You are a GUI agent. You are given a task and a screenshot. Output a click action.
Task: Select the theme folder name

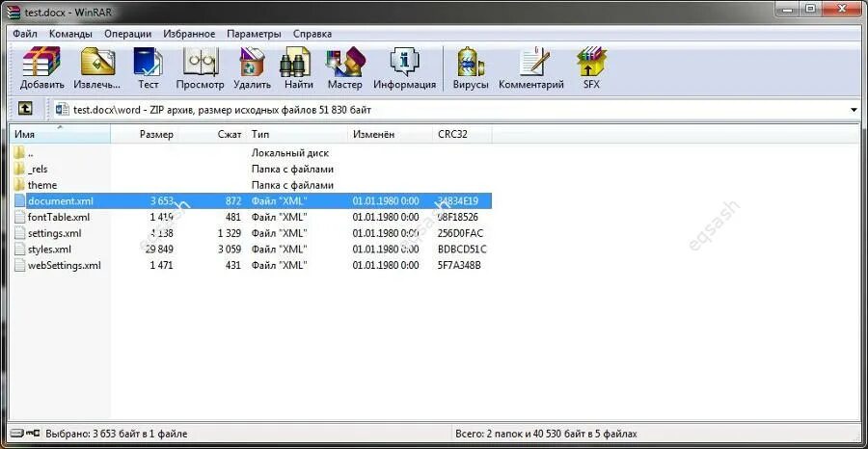click(42, 185)
